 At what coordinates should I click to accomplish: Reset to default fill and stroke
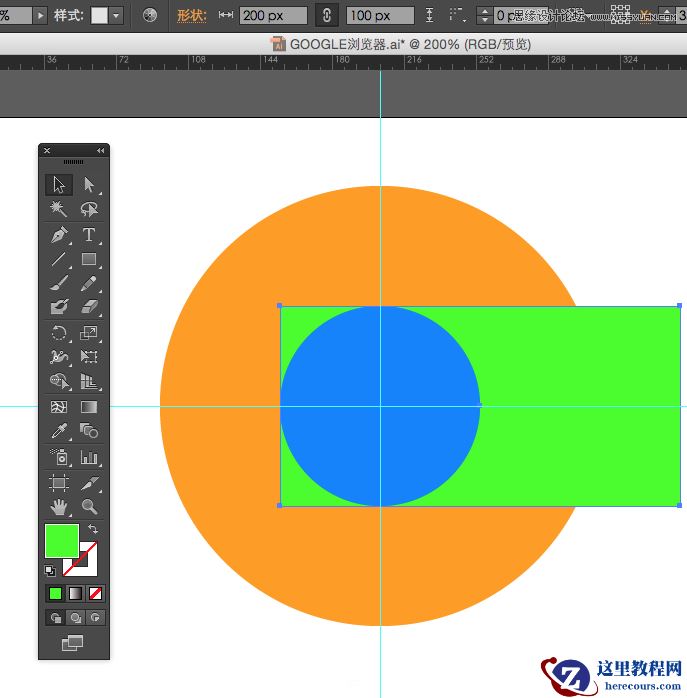click(x=50, y=570)
